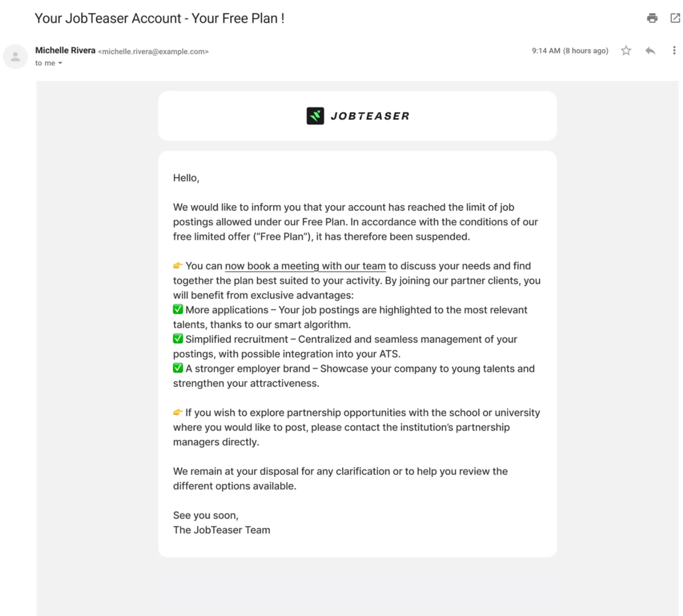Open the email in a new window

(675, 18)
